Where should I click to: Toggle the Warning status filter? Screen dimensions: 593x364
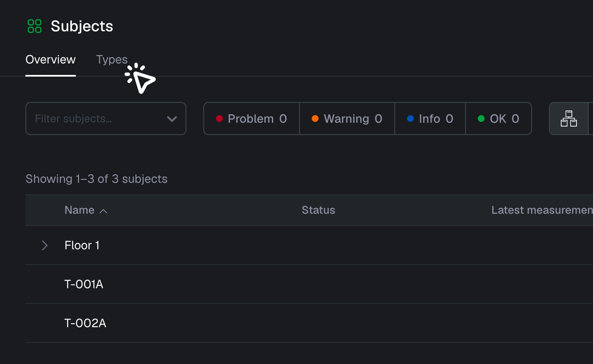click(x=347, y=119)
